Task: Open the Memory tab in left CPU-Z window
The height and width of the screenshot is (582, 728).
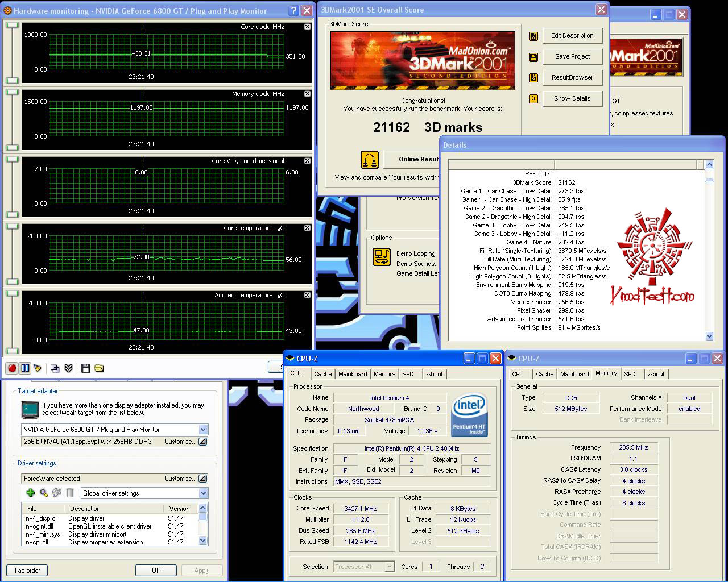Action: pos(384,374)
